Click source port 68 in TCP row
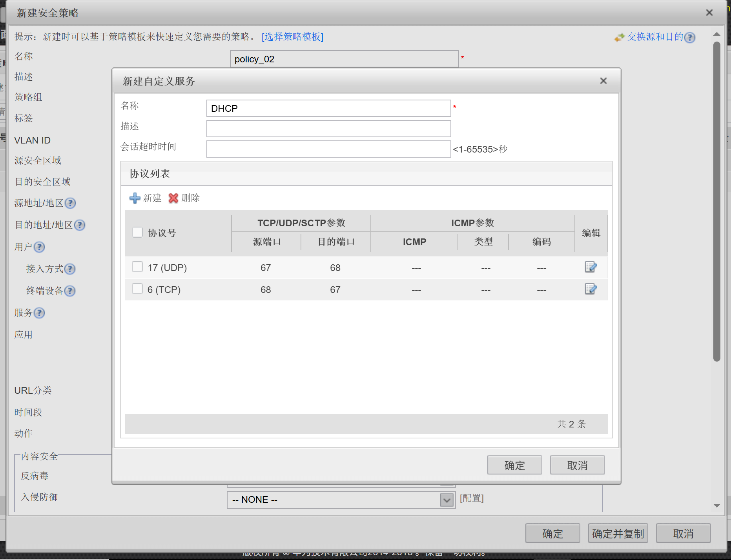Image resolution: width=731 pixels, height=560 pixels. [x=266, y=290]
